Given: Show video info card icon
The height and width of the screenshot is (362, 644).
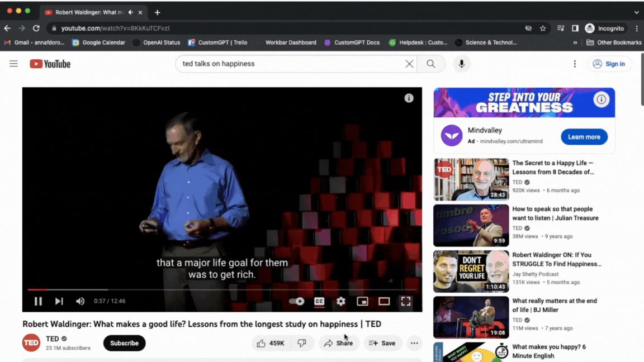Looking at the screenshot, I should (x=409, y=98).
